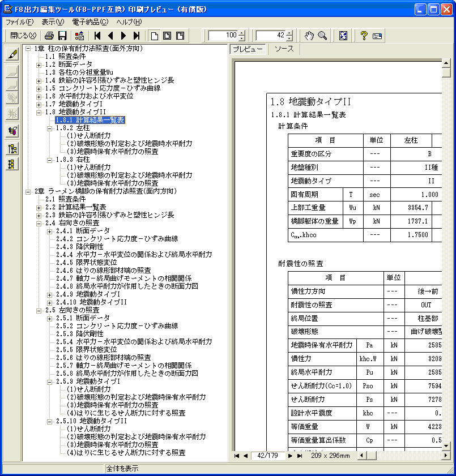The height and width of the screenshot is (476, 456).
Task: Go to next page toolbar arrow
Action: pyautogui.click(x=123, y=36)
